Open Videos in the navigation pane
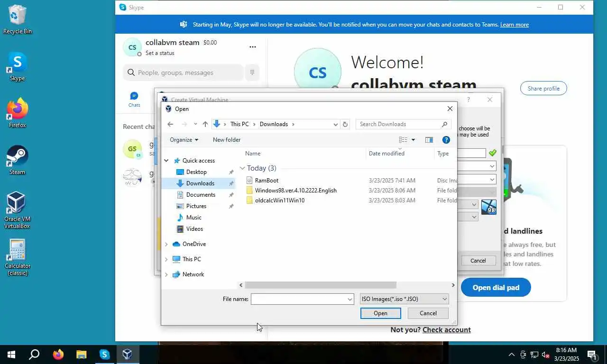 (x=194, y=229)
